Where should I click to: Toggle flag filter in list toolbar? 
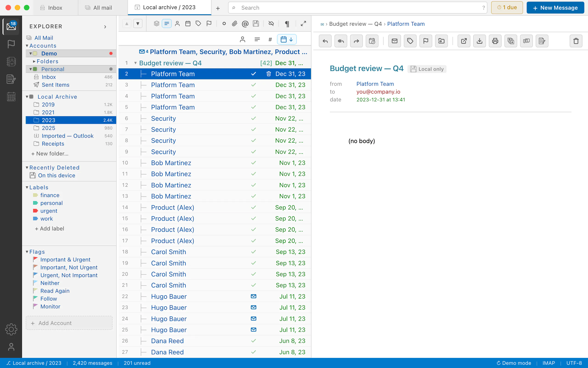(x=209, y=24)
